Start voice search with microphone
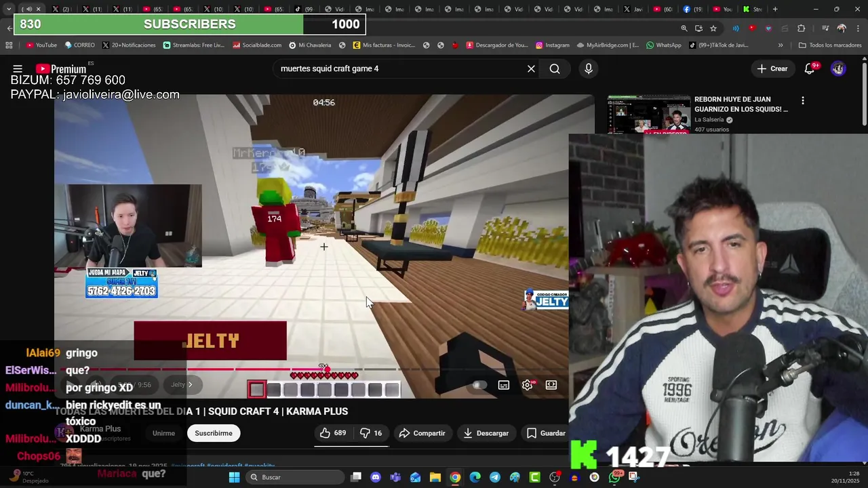 tap(588, 68)
